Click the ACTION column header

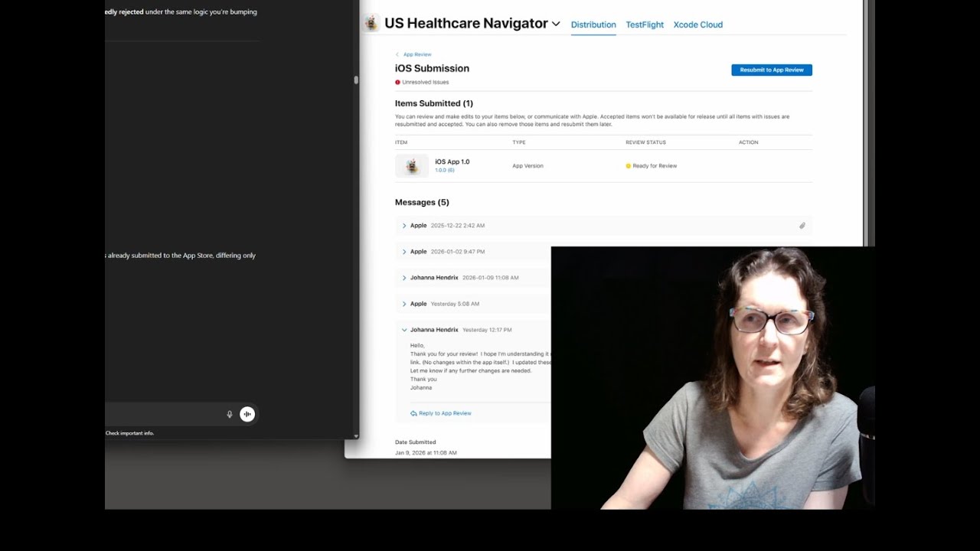point(749,142)
